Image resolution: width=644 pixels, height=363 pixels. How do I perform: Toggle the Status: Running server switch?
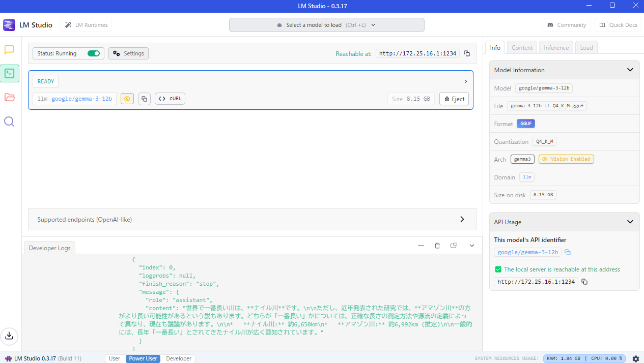tap(94, 53)
